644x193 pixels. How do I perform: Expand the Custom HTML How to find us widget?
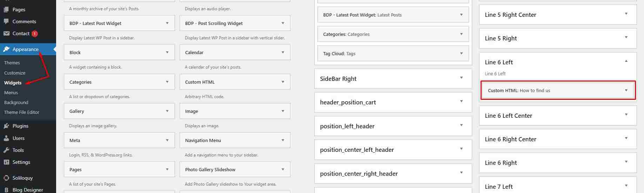(x=626, y=90)
